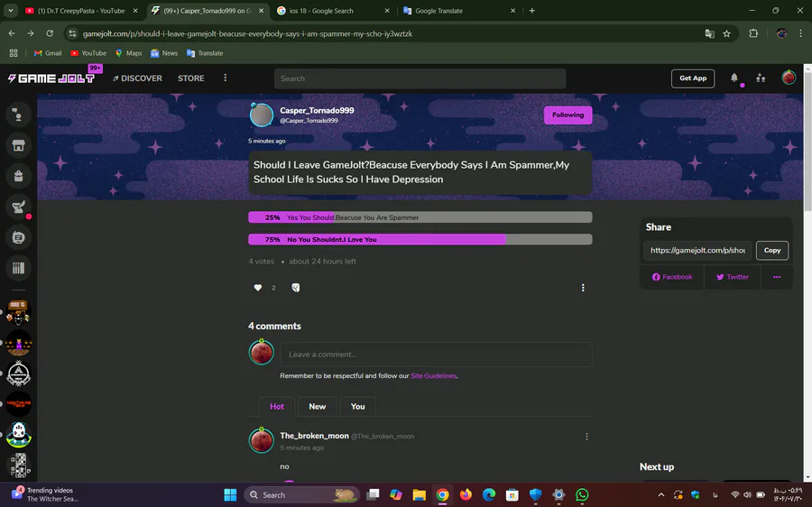The height and width of the screenshot is (507, 812).
Task: Toggle the Following button for Casper_Tornado999
Action: click(x=567, y=115)
